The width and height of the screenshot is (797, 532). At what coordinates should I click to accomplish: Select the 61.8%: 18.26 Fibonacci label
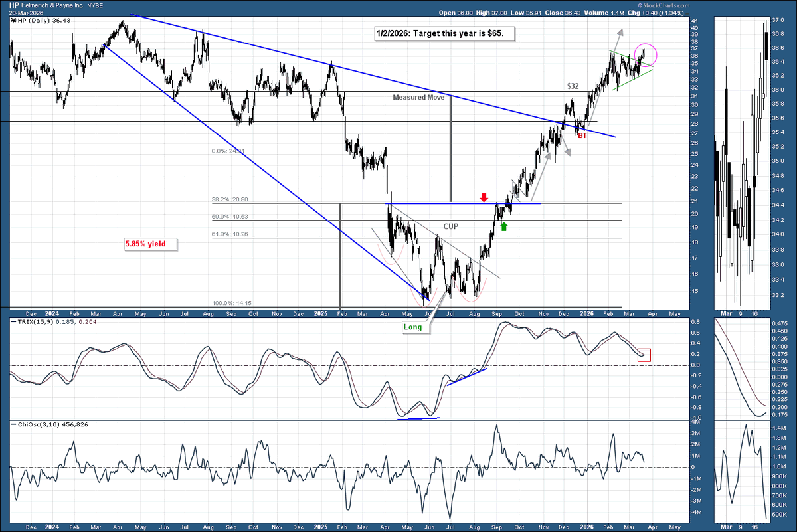230,234
